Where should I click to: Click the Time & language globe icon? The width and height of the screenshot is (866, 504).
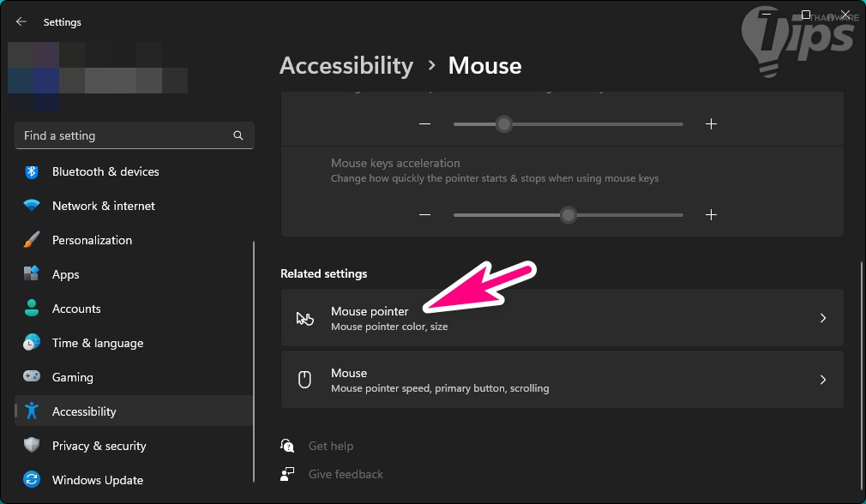(x=32, y=343)
